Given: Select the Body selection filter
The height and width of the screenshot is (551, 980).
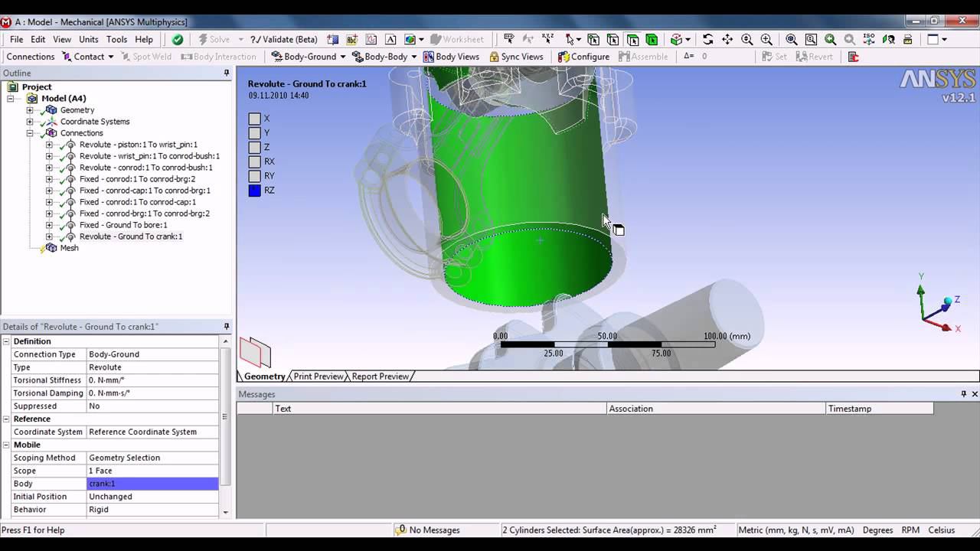Looking at the screenshot, I should [652, 39].
